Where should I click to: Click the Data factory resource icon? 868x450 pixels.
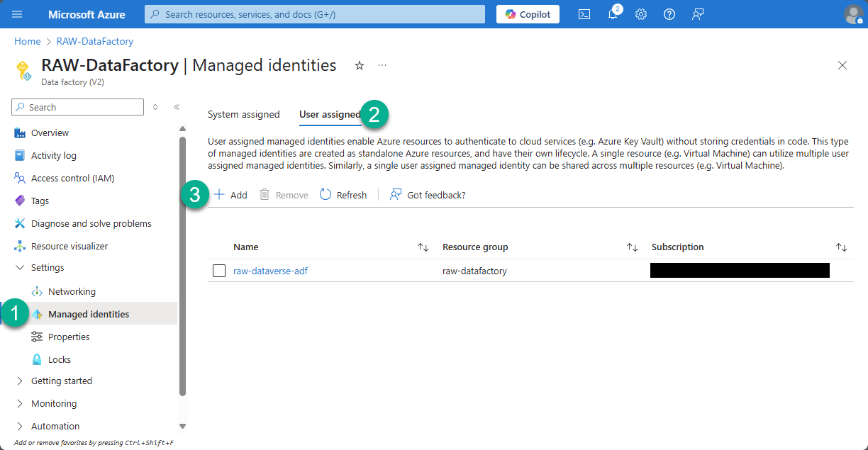pos(23,70)
